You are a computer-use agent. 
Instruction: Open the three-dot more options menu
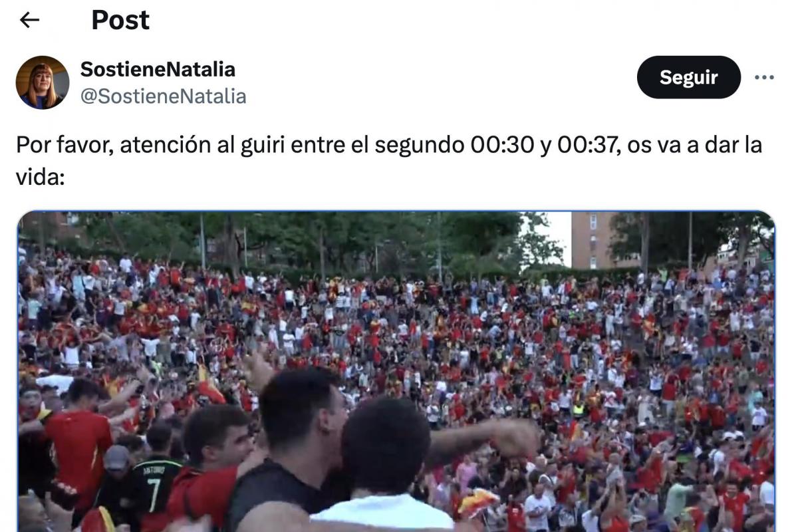(764, 77)
